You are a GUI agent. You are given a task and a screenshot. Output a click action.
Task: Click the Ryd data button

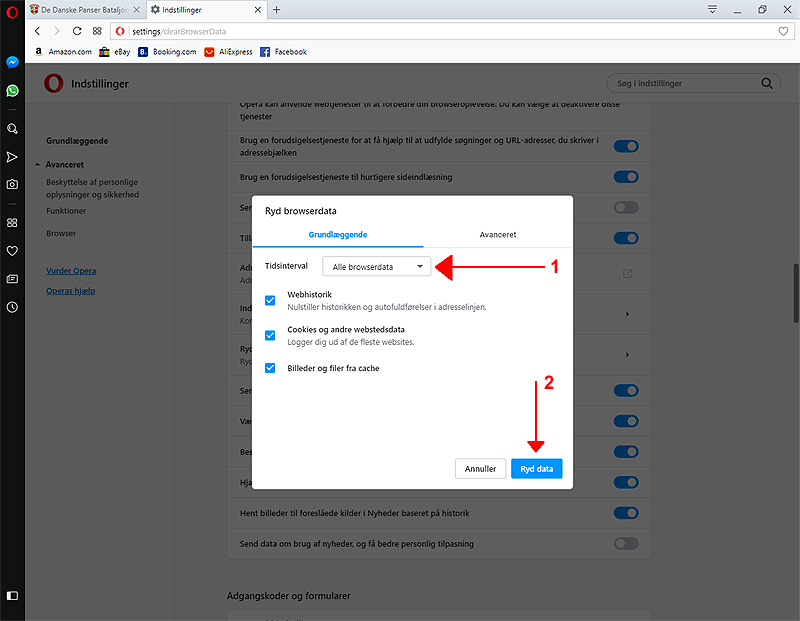[536, 468]
